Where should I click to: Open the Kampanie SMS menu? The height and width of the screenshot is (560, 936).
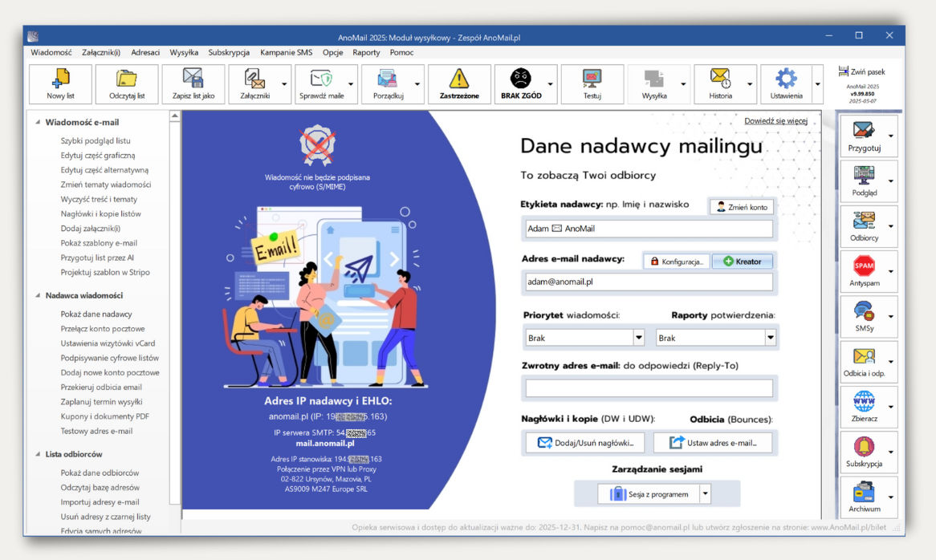(286, 52)
